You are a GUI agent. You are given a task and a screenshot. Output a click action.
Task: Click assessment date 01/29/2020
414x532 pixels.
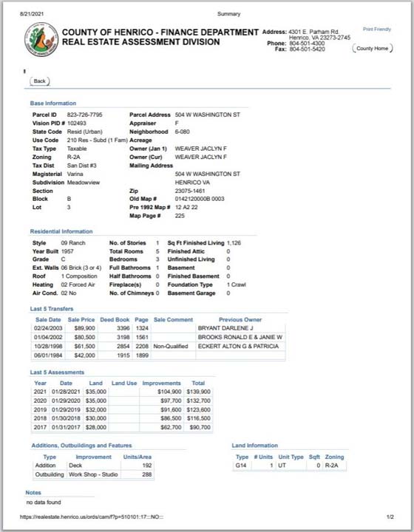click(66, 400)
